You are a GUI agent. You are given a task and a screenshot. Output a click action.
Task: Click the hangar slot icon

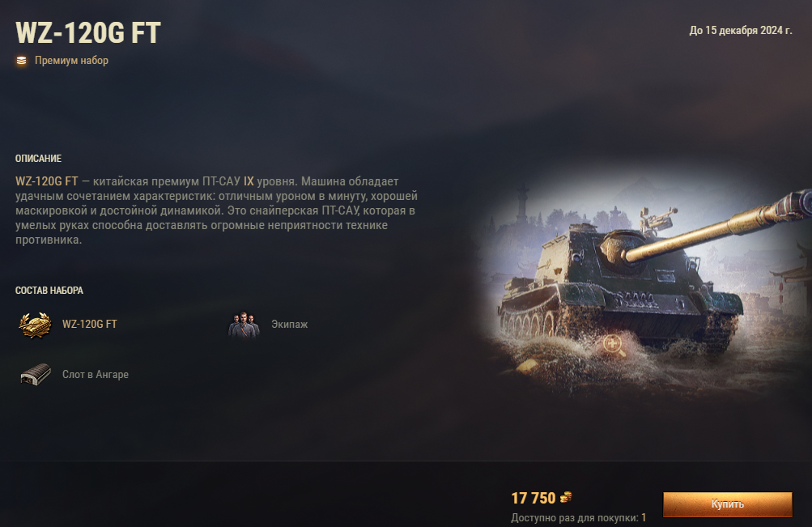35,374
